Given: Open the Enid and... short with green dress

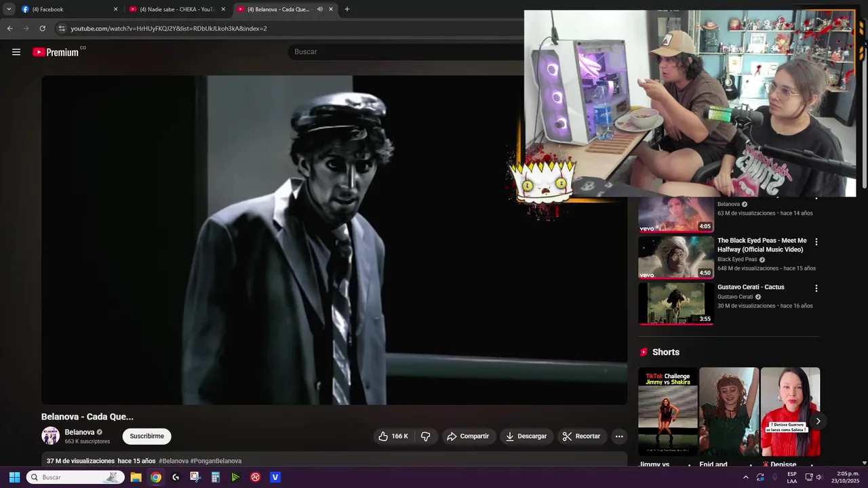Looking at the screenshot, I should [729, 412].
